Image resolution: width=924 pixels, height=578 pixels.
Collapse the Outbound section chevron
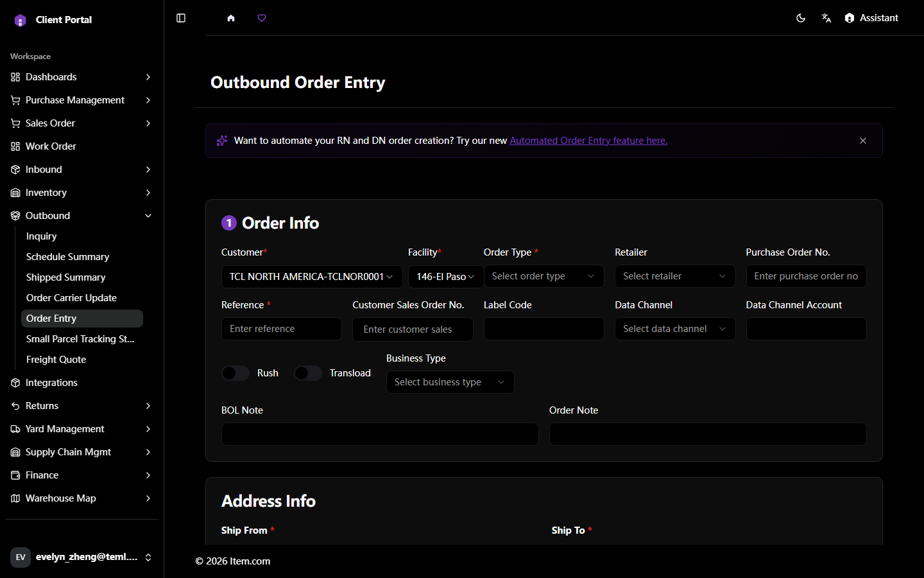[x=148, y=216]
